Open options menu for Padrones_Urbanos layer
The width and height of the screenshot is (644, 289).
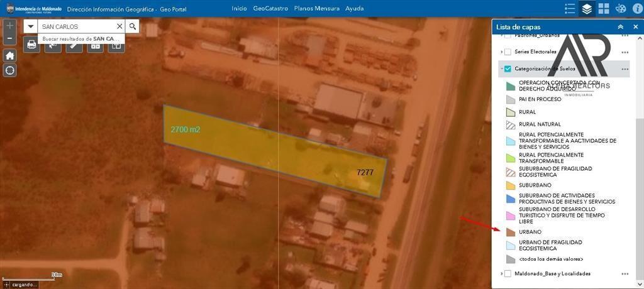point(625,36)
